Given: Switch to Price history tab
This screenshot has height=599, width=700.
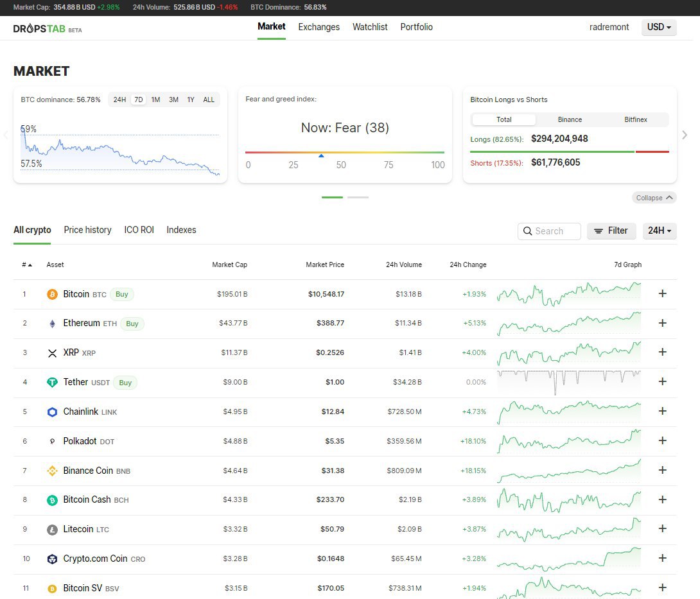Looking at the screenshot, I should [87, 230].
